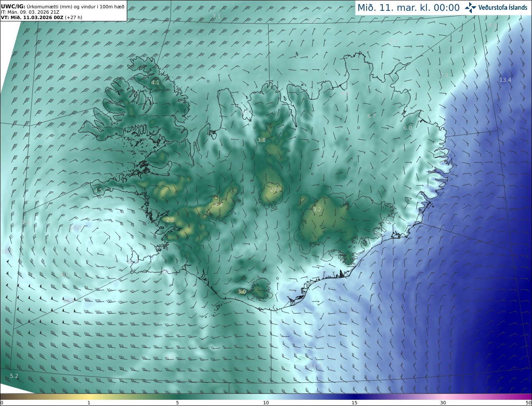532x406 pixels.
Task: Click the 7.1 value at the top edge
Action: 217,17
